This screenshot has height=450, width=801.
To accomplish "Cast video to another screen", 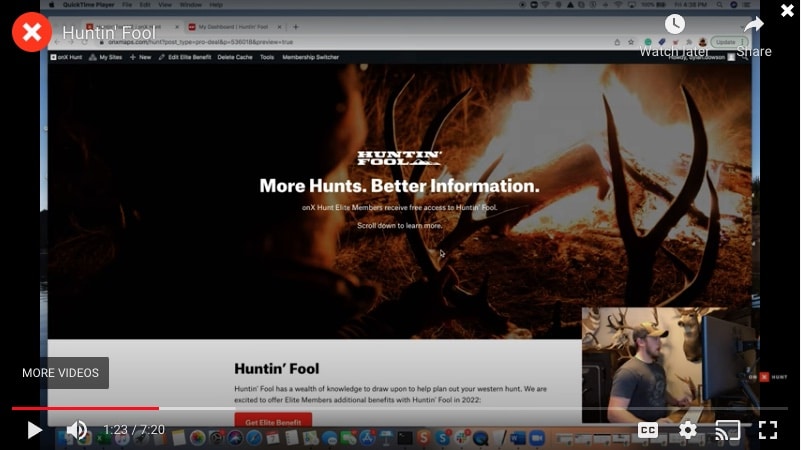I will pos(727,430).
